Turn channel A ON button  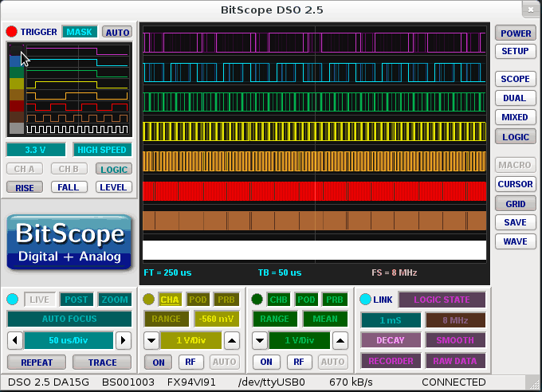[x=159, y=363]
